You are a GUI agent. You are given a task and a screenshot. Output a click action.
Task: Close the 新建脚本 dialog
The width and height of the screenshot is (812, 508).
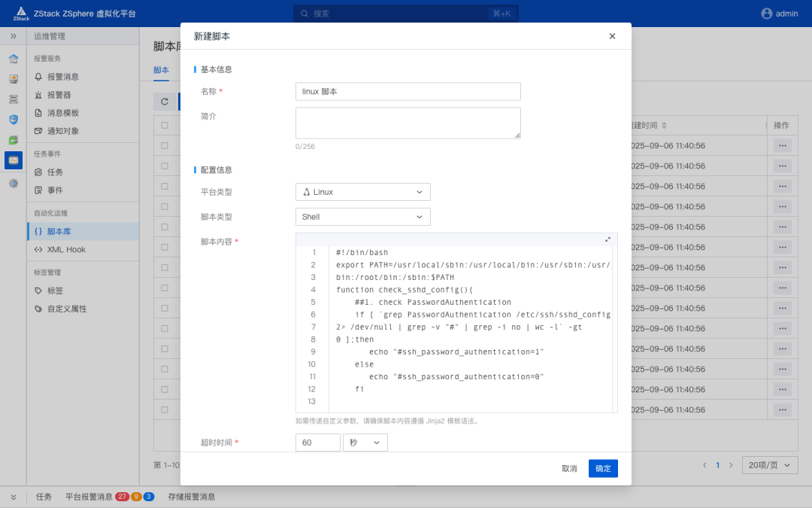point(612,36)
